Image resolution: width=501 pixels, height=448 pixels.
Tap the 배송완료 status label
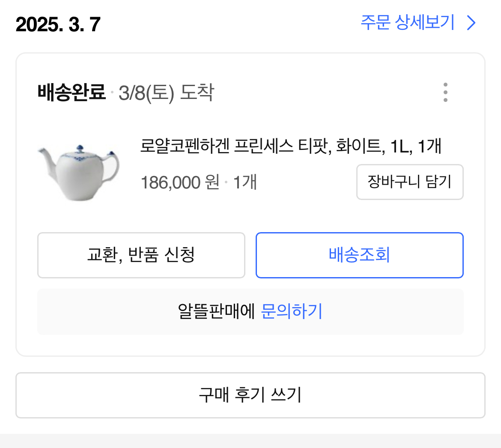point(72,93)
